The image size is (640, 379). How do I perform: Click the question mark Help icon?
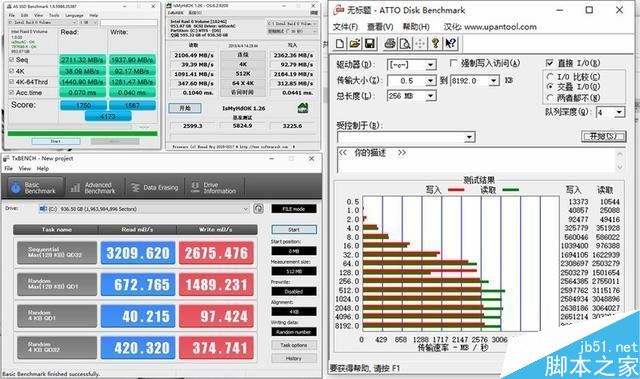click(436, 43)
